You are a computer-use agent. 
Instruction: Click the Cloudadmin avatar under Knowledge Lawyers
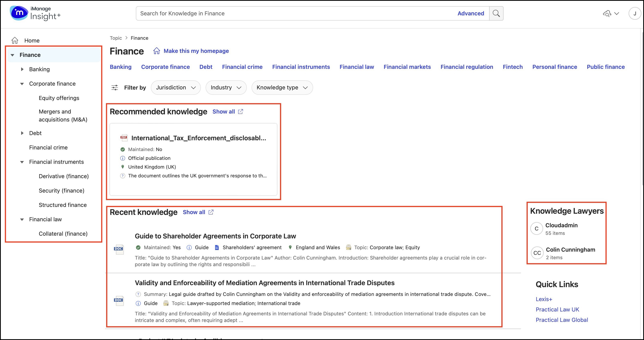(x=537, y=228)
